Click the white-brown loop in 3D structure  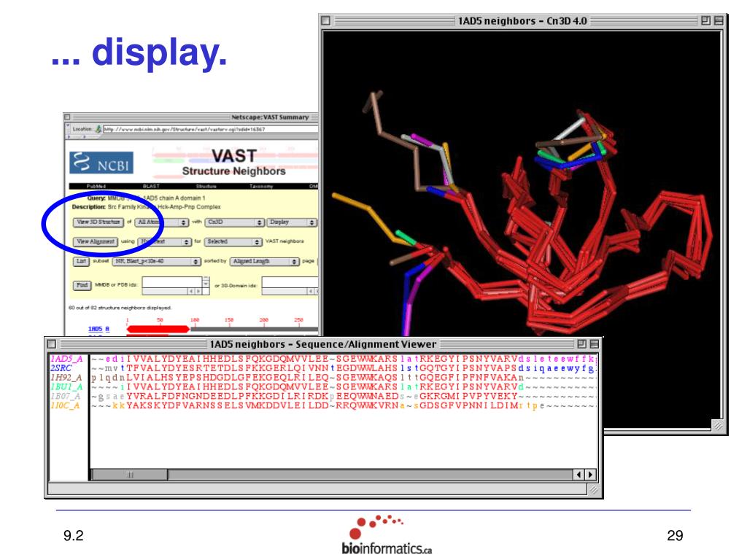[x=569, y=133]
